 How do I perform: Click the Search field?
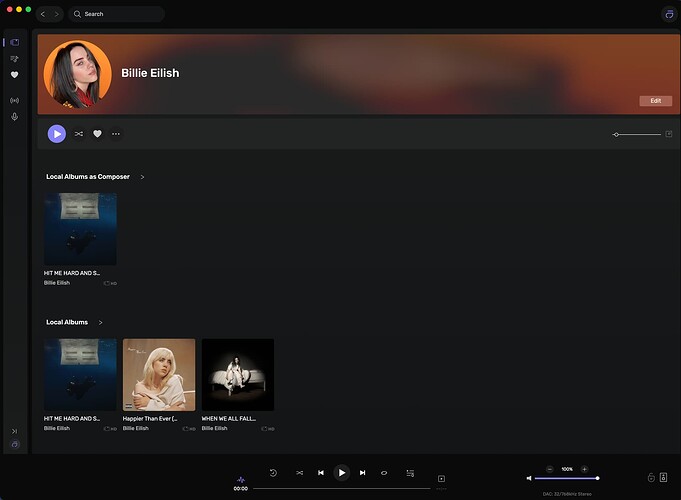(x=117, y=14)
